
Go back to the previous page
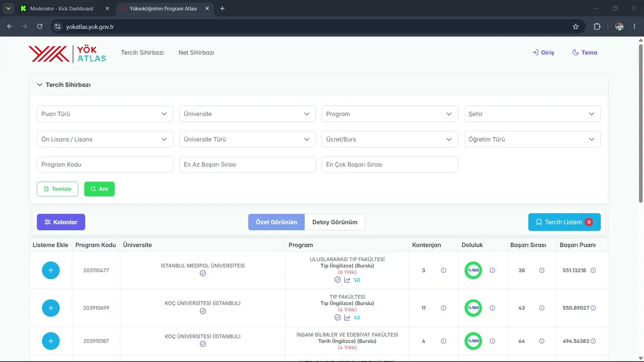[10, 27]
